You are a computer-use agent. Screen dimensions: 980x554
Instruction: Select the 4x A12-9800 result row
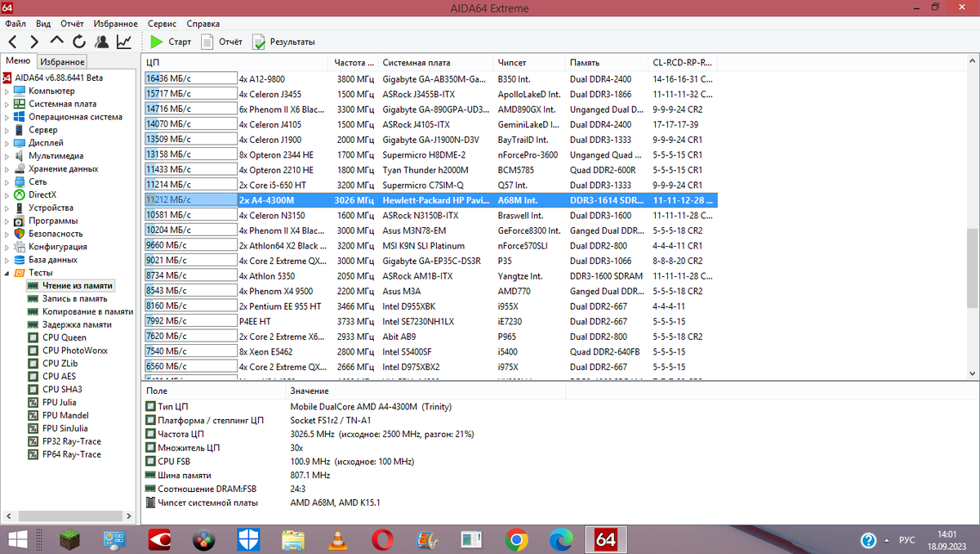[x=430, y=79]
